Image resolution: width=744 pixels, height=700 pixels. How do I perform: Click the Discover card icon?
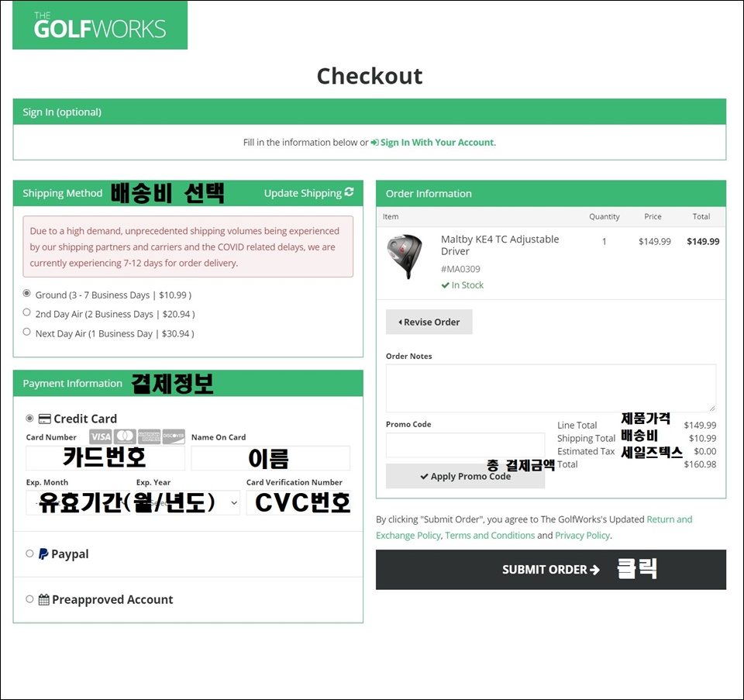[174, 436]
